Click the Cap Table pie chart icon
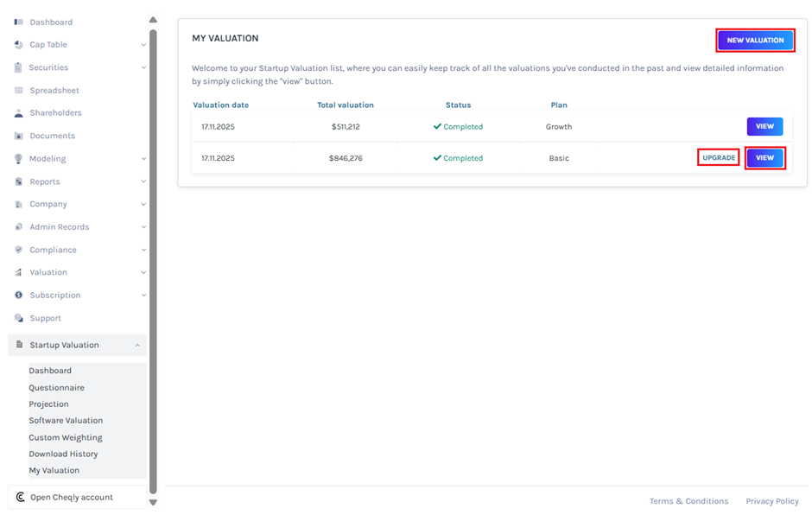The image size is (812, 515). point(19,45)
